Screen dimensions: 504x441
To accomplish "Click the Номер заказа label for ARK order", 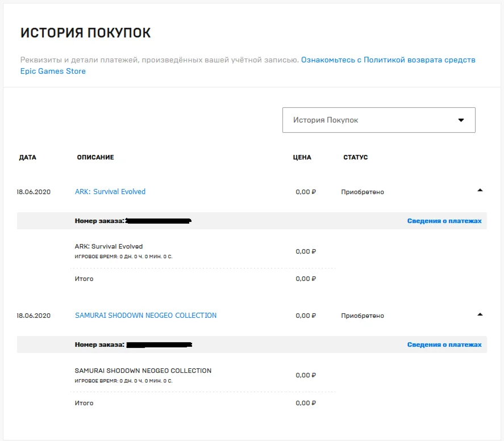I will [x=99, y=221].
